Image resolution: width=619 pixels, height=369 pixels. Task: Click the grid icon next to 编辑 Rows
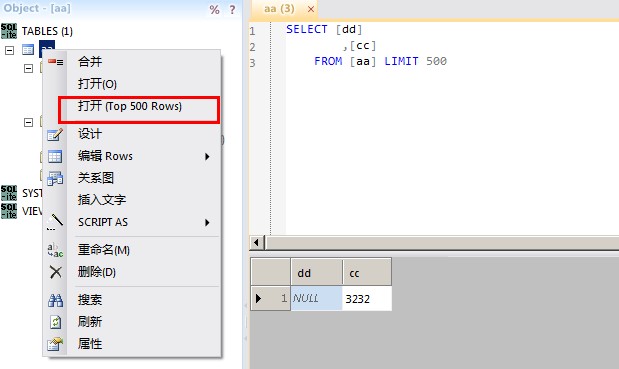coord(55,157)
